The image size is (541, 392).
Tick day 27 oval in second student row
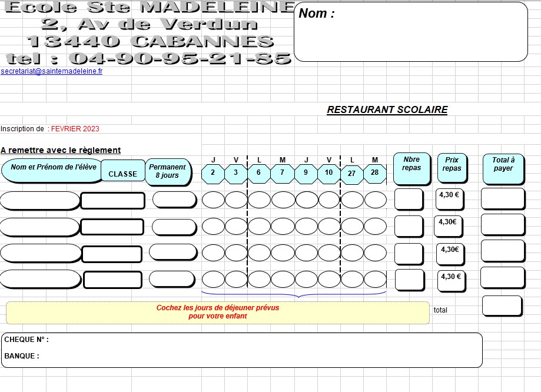pos(352,227)
